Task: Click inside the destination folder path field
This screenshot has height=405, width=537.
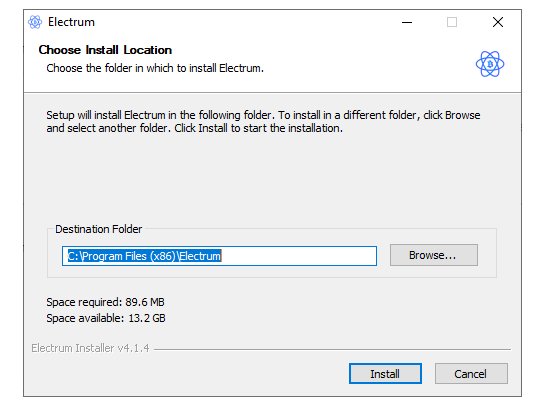Action: [x=219, y=256]
